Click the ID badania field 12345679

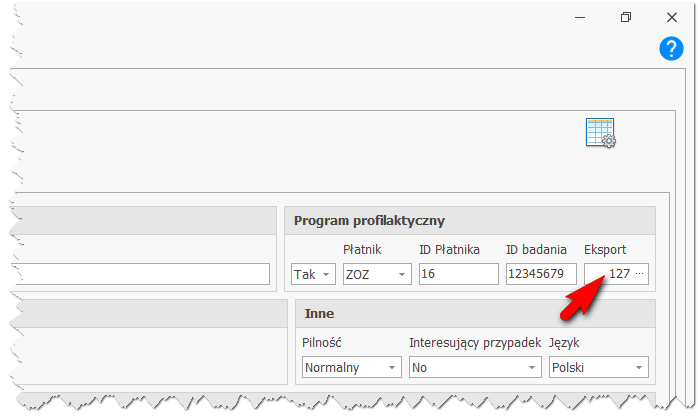pyautogui.click(x=541, y=274)
